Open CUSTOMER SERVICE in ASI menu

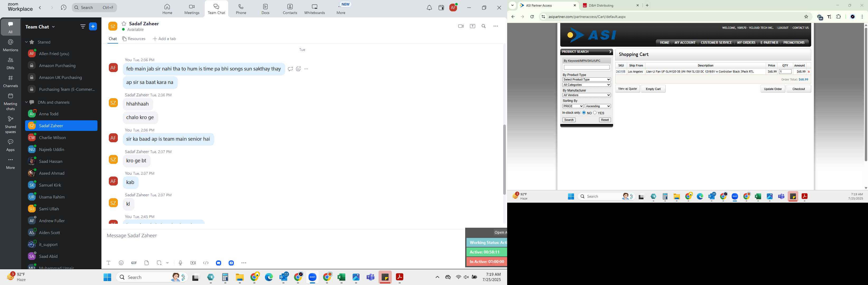click(x=716, y=43)
